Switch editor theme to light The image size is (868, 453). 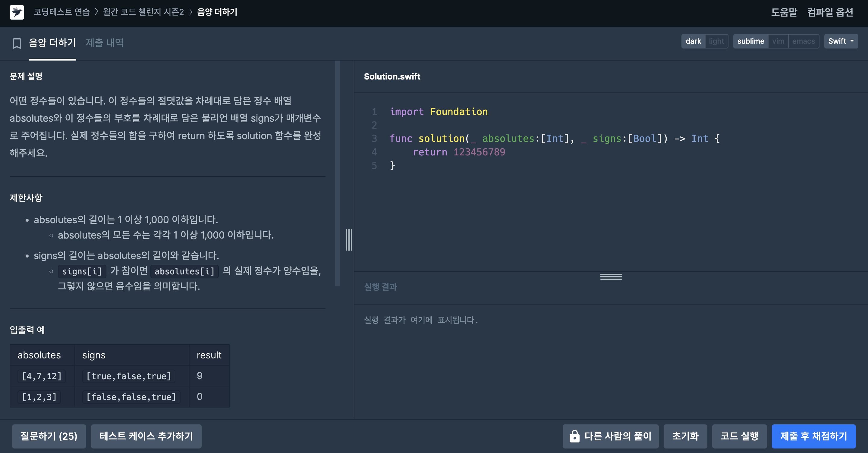tap(716, 41)
